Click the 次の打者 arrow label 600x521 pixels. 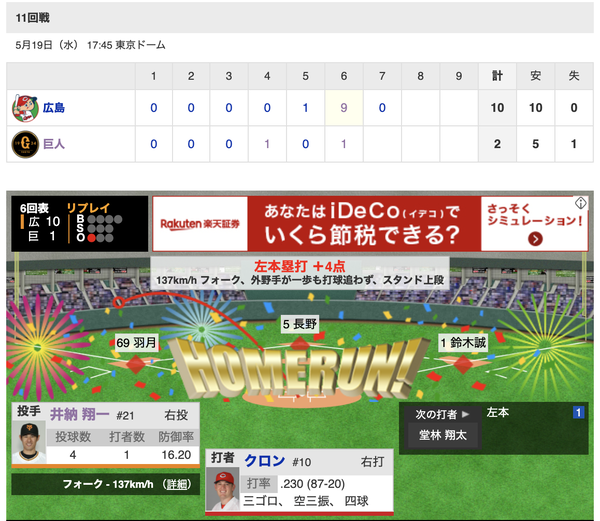(442, 414)
